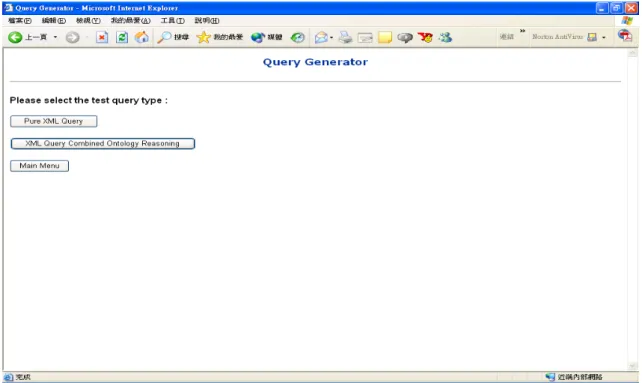The width and height of the screenshot is (642, 383).
Task: Click the local intranet zone icon
Action: tap(550, 377)
